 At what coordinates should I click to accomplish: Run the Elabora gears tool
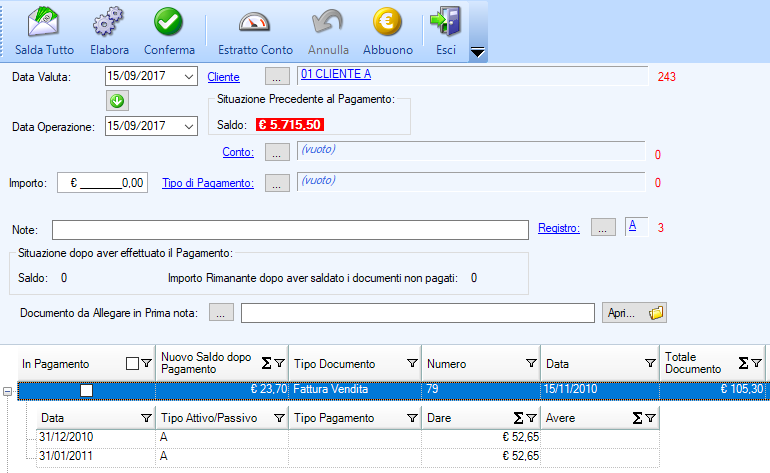(x=108, y=22)
